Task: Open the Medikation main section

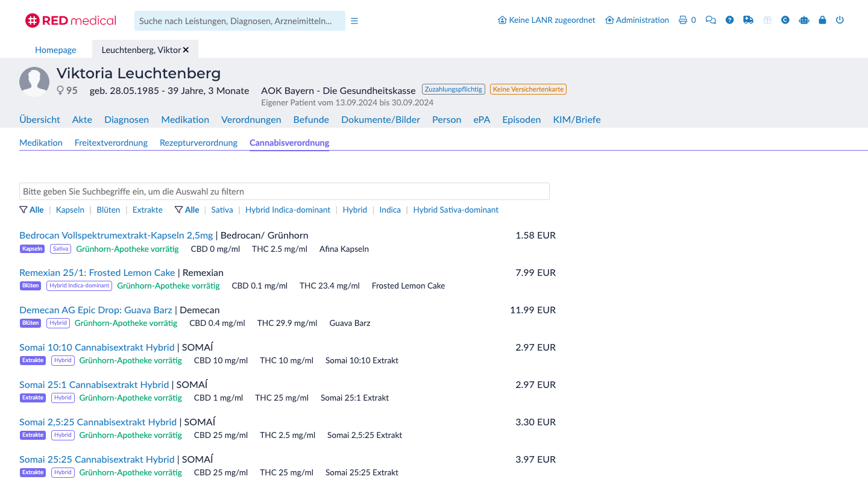Action: point(185,119)
